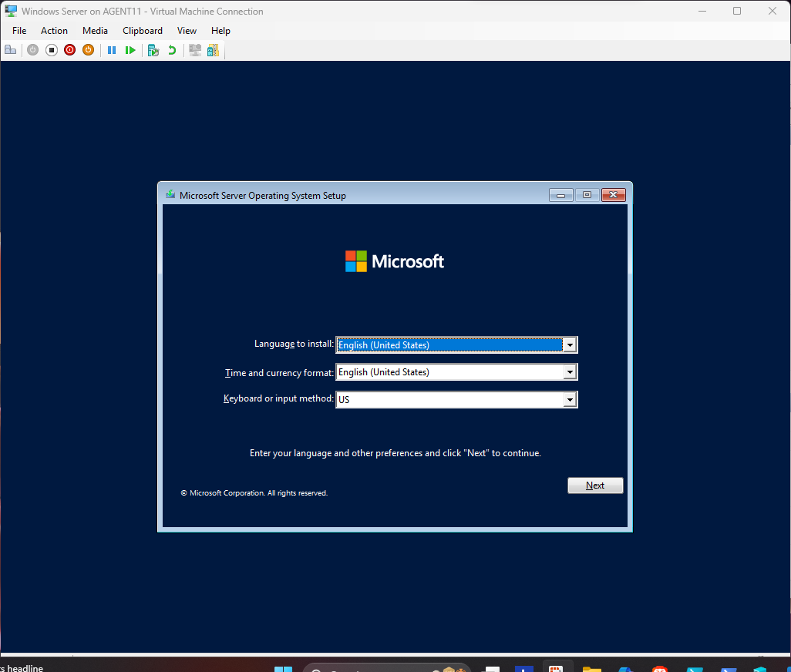
Task: Click the grayed Enhanced Session icon
Action: tap(194, 50)
